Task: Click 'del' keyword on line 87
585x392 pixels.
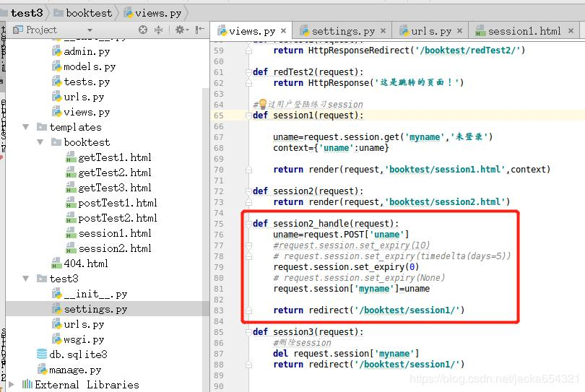Action: pyautogui.click(x=280, y=353)
